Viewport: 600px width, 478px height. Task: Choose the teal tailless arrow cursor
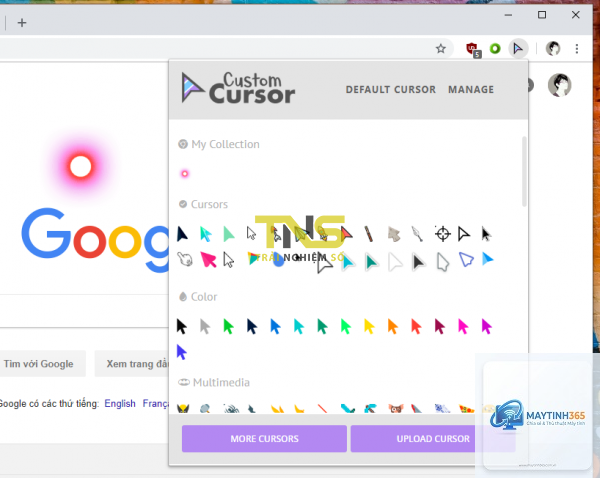pyautogui.click(x=371, y=262)
